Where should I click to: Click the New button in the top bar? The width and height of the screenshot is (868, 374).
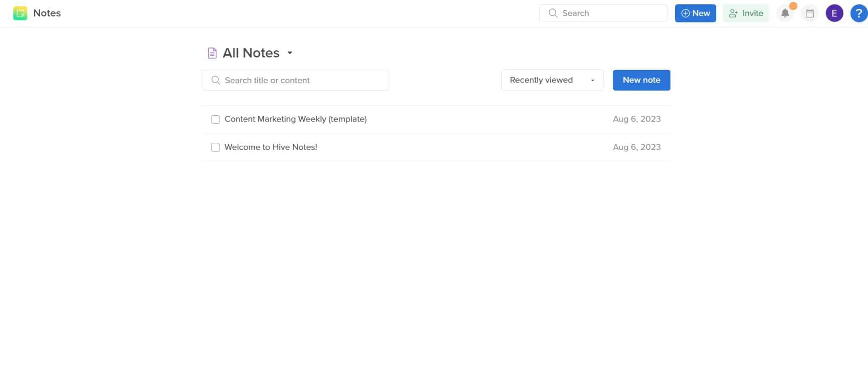695,13
